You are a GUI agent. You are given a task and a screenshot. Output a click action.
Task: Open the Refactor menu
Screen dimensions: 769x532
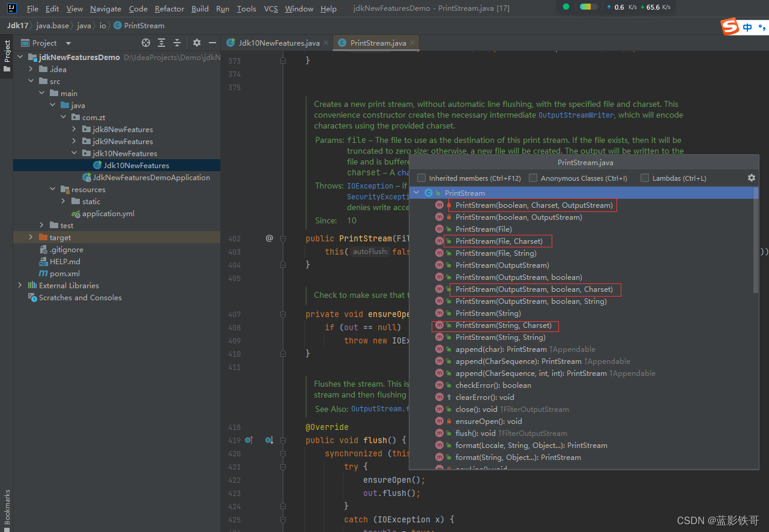coord(169,8)
